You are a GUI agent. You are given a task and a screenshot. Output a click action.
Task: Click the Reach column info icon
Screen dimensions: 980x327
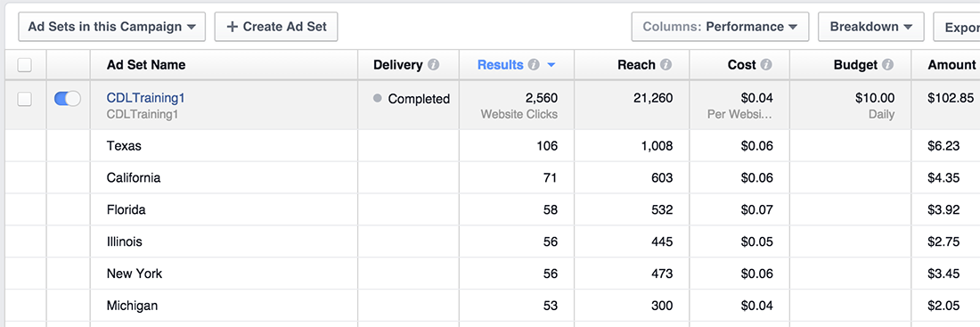pyautogui.click(x=666, y=65)
